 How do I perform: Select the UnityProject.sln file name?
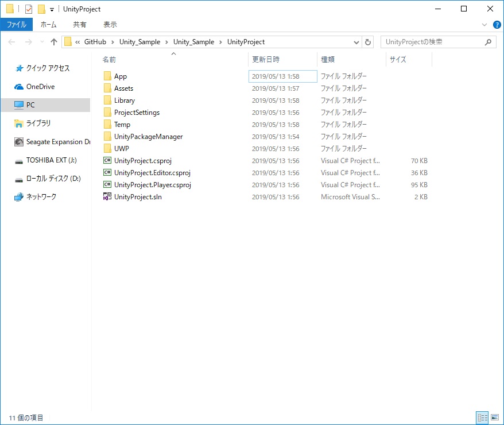[x=138, y=197]
